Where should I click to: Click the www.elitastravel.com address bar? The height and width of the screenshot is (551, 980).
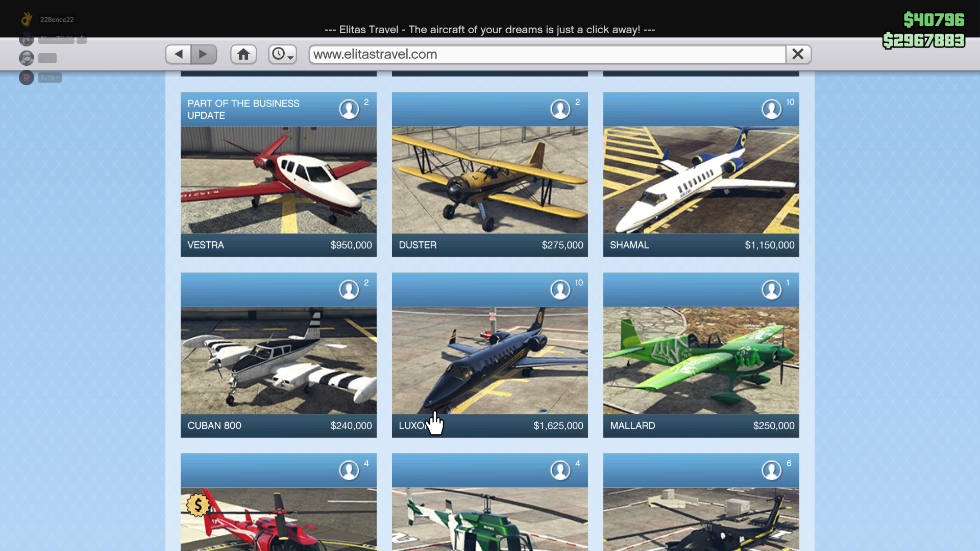547,54
